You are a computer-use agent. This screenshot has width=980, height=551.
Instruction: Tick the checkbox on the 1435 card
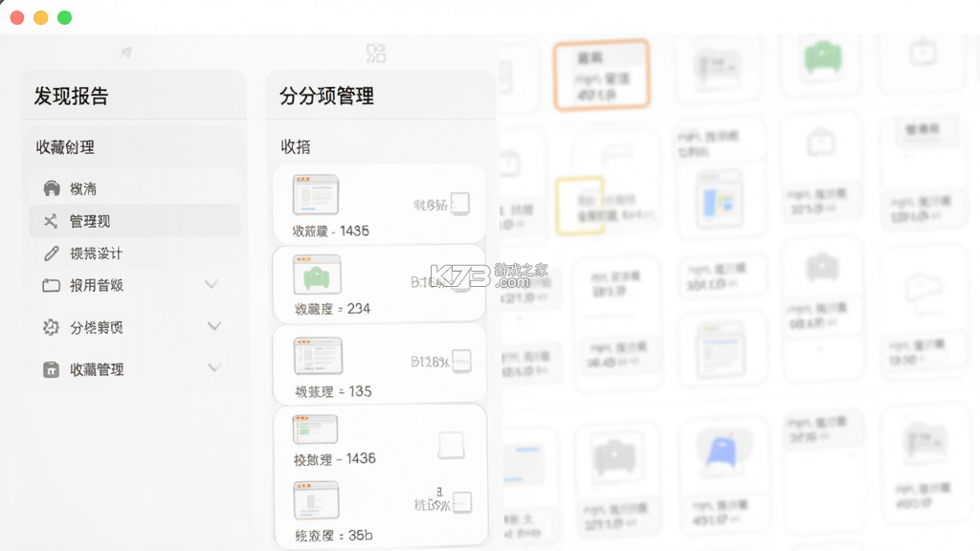pyautogui.click(x=460, y=204)
